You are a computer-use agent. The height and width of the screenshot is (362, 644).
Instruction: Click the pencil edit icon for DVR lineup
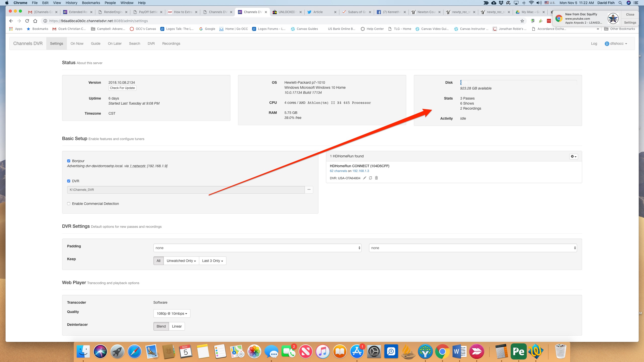(365, 178)
